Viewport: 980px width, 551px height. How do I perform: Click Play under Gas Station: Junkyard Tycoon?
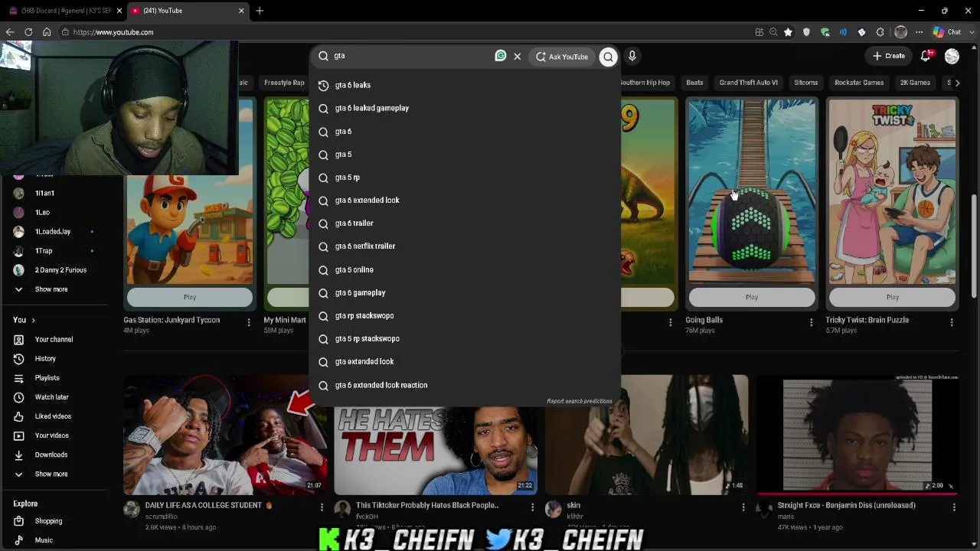[x=190, y=297]
